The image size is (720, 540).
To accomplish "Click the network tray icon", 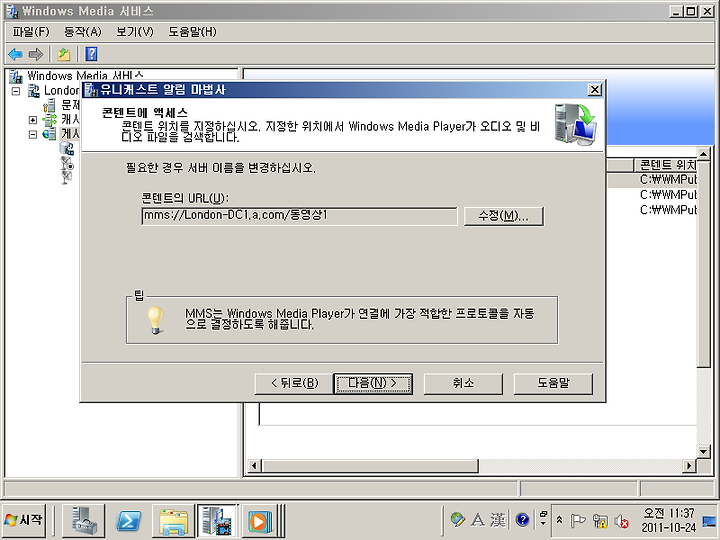I will pyautogui.click(x=600, y=521).
